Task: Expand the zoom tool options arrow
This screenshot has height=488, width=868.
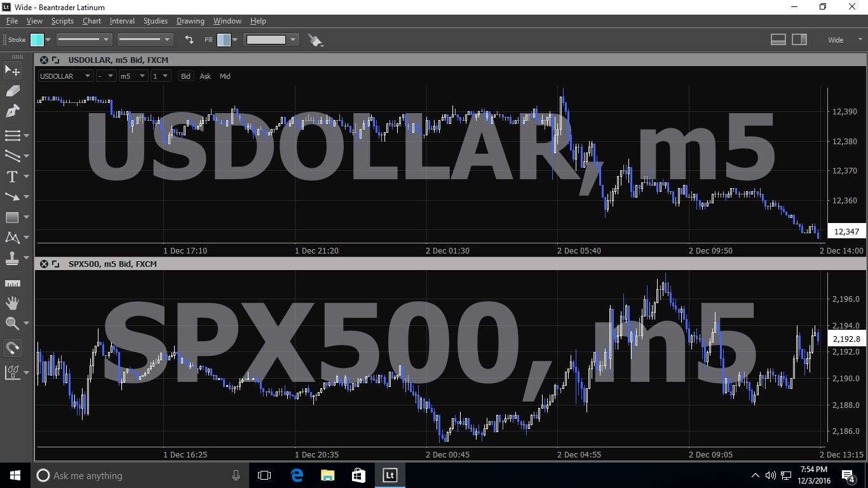Action: point(26,323)
